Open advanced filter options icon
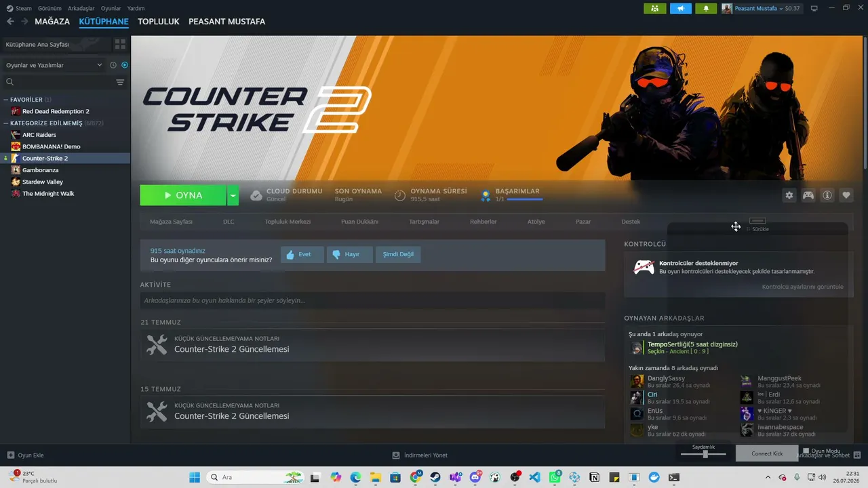Screen dimensions: 868x488 point(120,82)
